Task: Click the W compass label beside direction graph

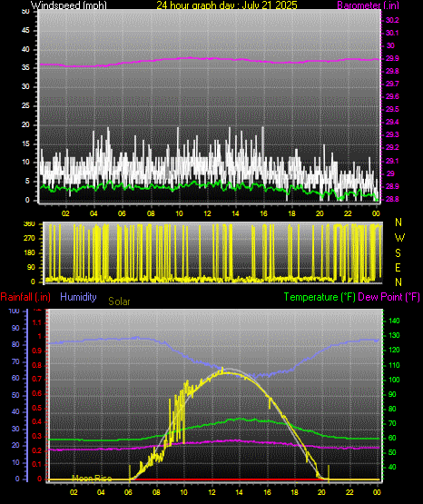Action: [x=399, y=238]
